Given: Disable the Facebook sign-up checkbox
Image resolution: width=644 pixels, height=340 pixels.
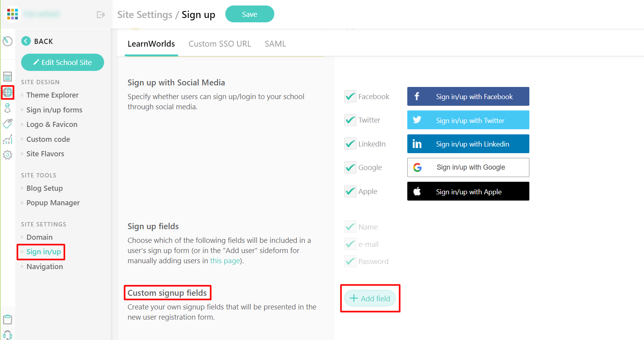Looking at the screenshot, I should coord(350,96).
